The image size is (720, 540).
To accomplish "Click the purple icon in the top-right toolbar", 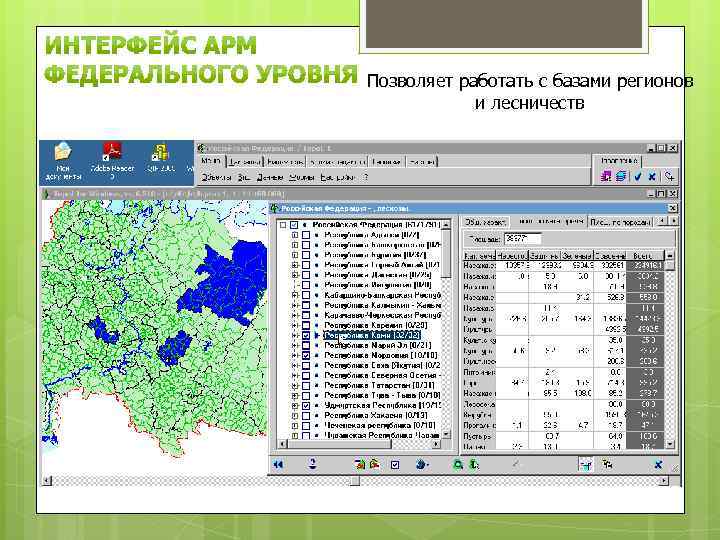I will (x=606, y=176).
